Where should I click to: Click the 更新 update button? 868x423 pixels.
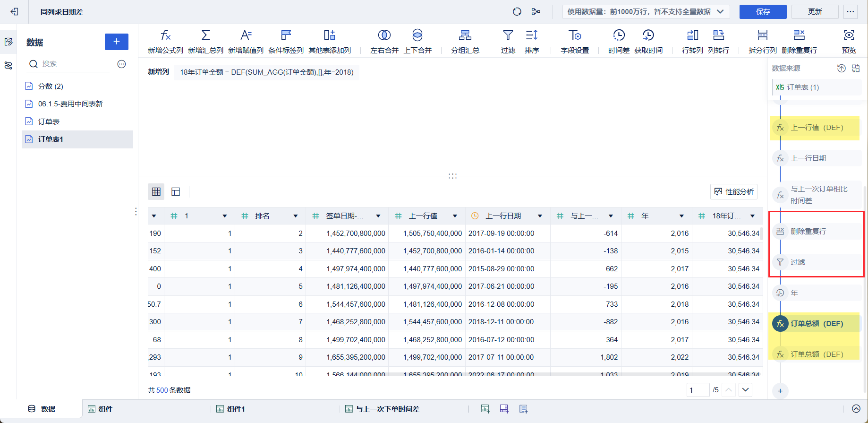pos(815,12)
